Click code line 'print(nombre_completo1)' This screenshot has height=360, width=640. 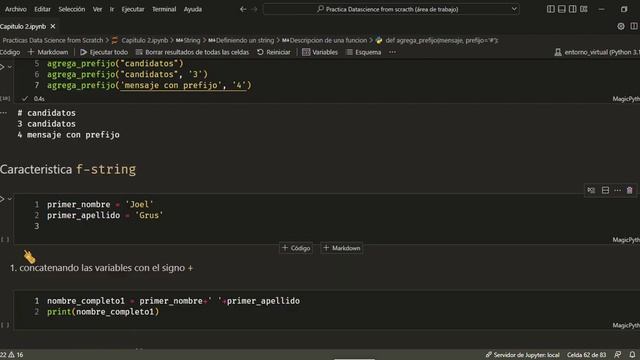tap(103, 312)
